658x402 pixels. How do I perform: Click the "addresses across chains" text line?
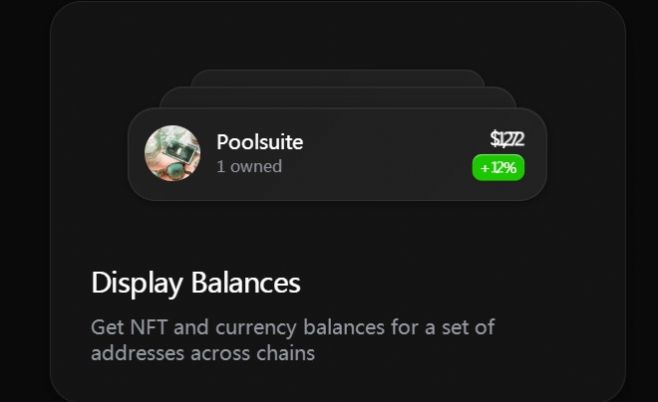point(203,353)
